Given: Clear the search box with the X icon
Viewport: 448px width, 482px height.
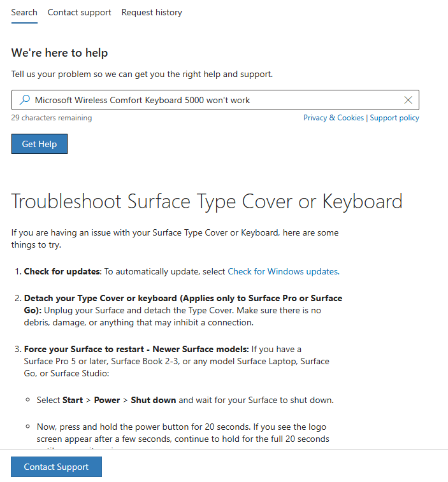Looking at the screenshot, I should (x=408, y=100).
